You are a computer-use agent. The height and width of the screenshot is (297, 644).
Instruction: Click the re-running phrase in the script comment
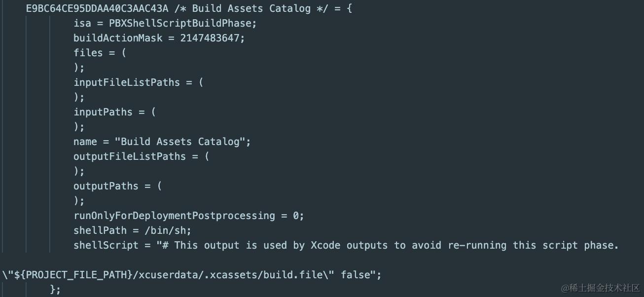[x=477, y=245]
